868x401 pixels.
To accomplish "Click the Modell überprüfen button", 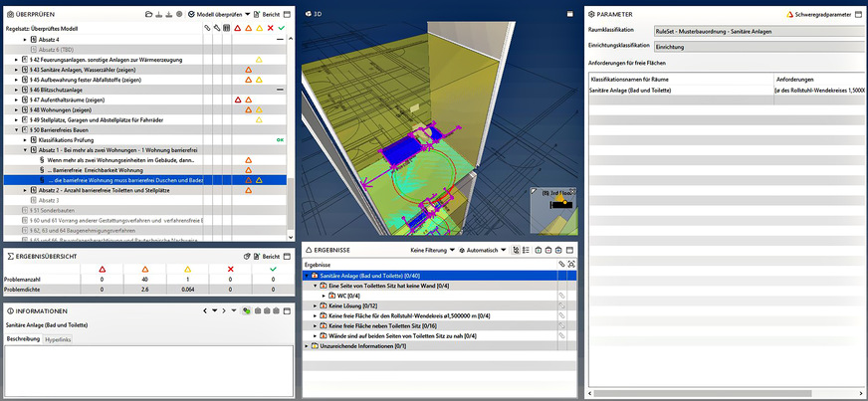I will pos(219,15).
